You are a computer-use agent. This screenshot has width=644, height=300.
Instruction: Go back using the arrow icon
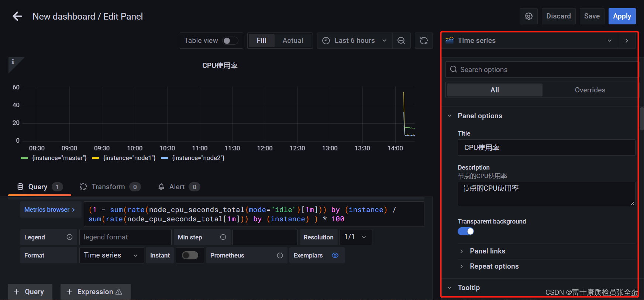[x=17, y=16]
